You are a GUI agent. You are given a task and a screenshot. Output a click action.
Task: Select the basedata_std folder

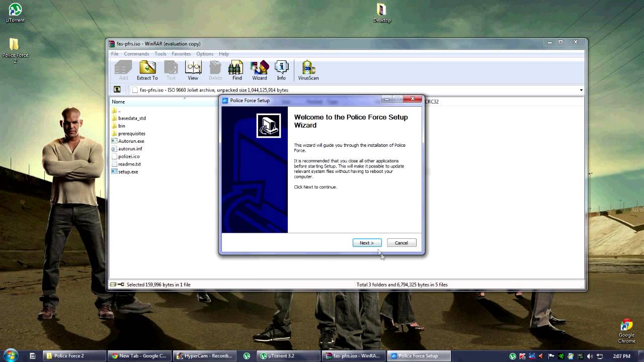pos(129,118)
